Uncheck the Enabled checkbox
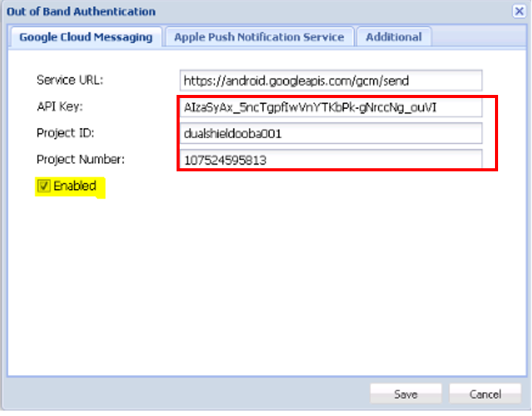 coord(44,186)
